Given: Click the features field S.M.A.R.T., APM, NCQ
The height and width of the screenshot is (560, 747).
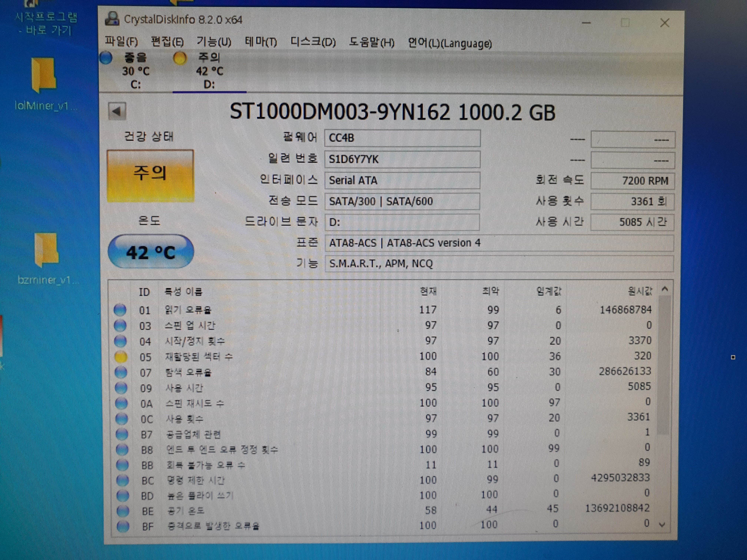Looking at the screenshot, I should click(x=499, y=264).
